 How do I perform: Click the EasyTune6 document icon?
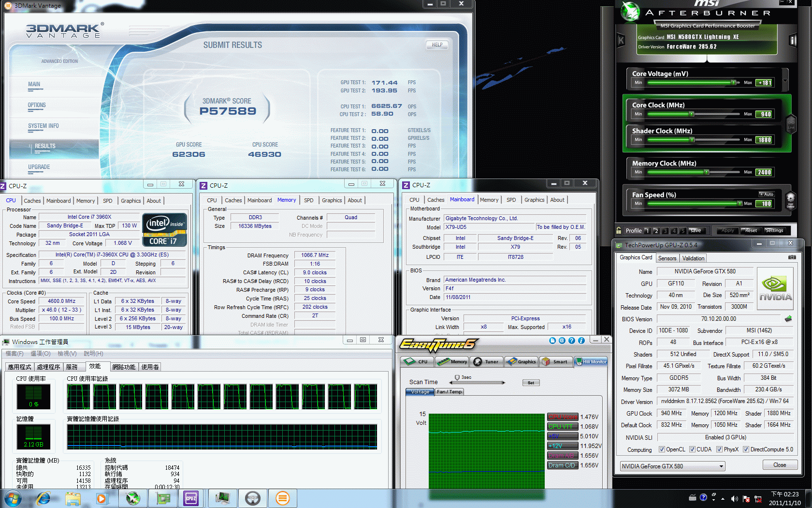pos(552,341)
